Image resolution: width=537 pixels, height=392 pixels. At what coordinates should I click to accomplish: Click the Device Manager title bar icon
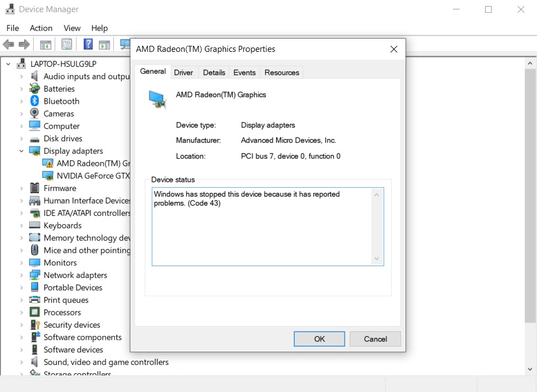10,9
